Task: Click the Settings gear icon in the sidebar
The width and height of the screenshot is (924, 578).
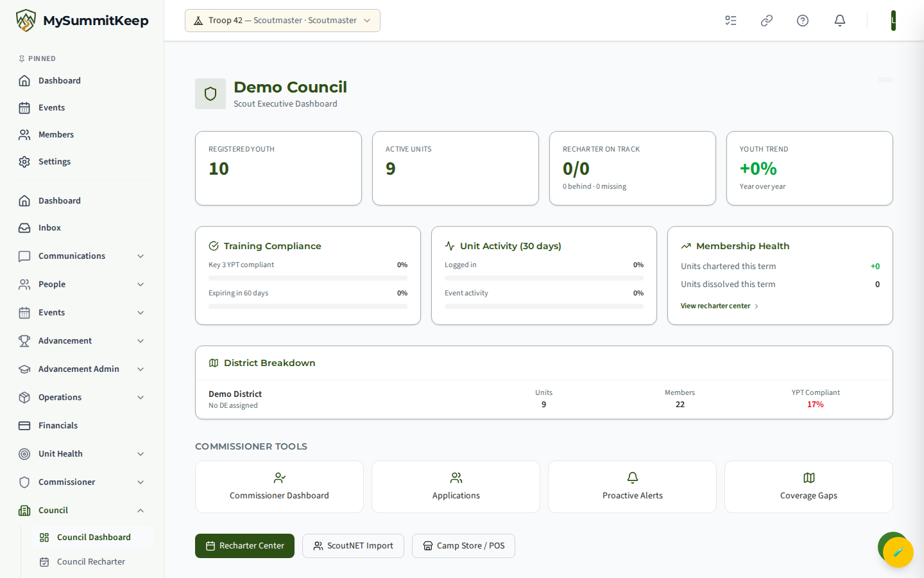Action: 24,162
